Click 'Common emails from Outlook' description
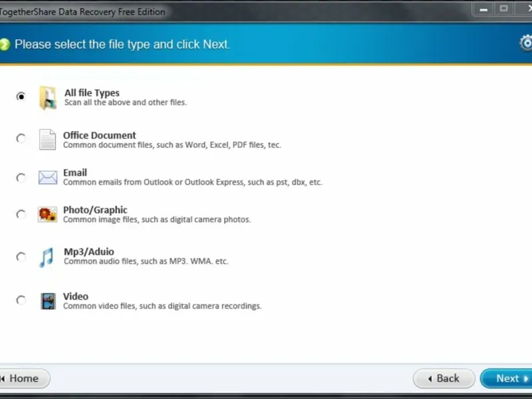 click(193, 182)
